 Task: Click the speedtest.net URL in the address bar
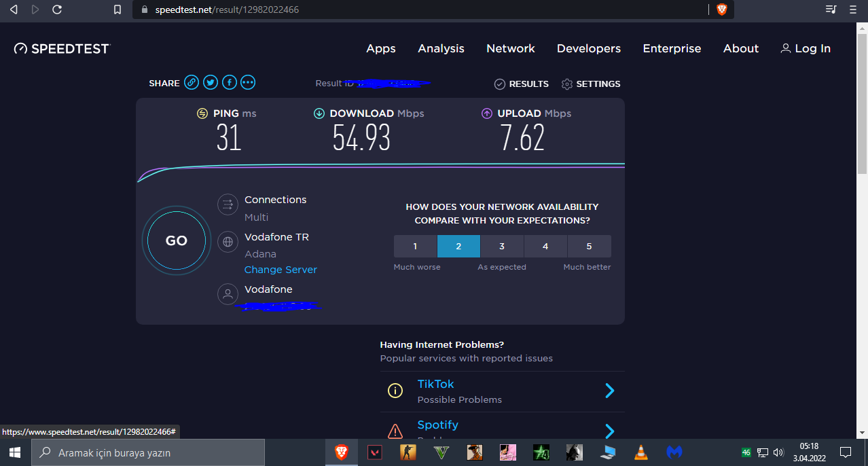point(227,10)
